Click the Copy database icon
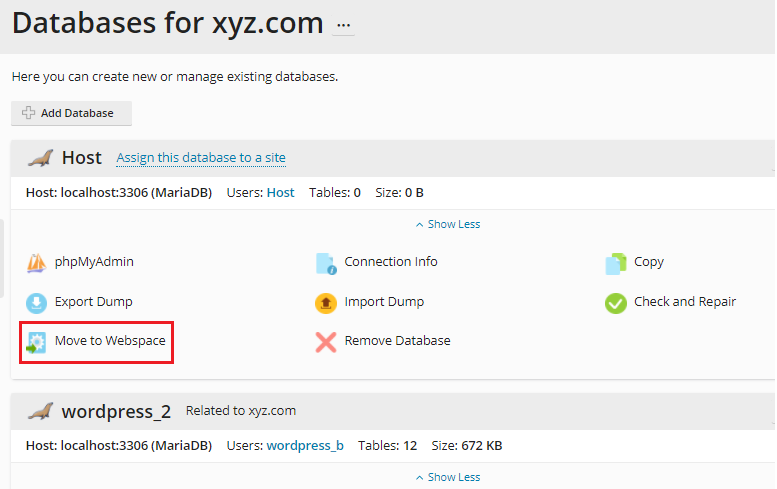 [x=616, y=263]
